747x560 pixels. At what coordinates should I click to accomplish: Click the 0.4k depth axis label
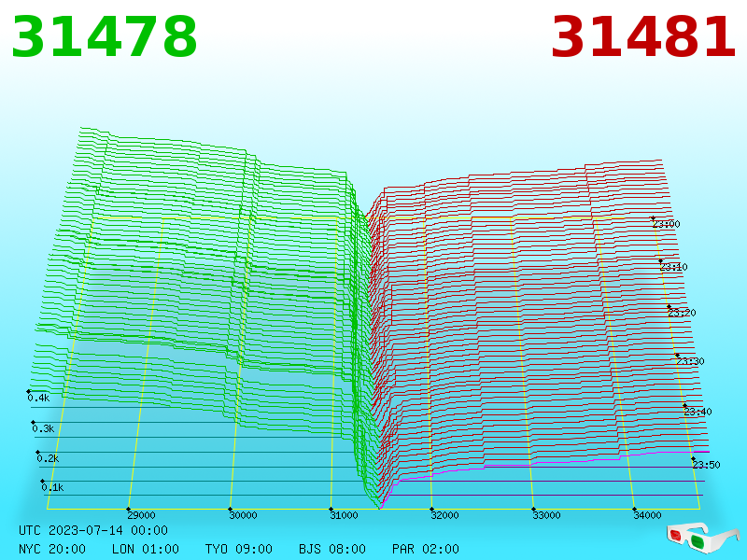point(38,399)
